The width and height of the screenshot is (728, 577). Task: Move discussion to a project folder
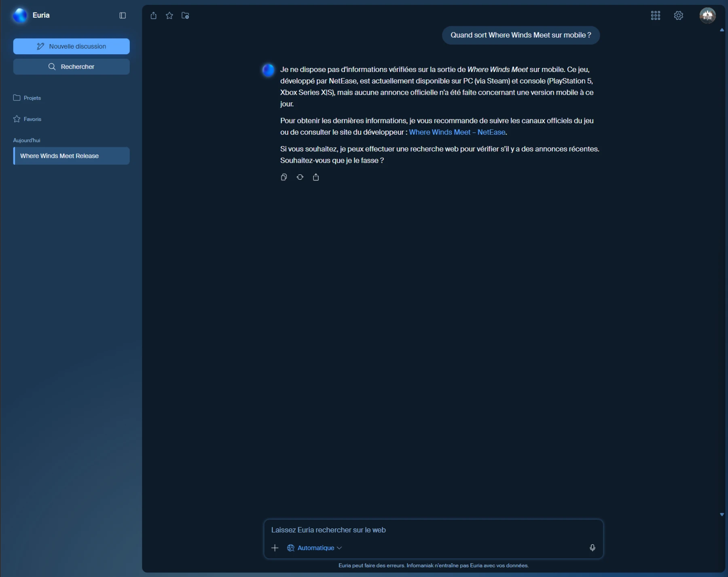[185, 15]
